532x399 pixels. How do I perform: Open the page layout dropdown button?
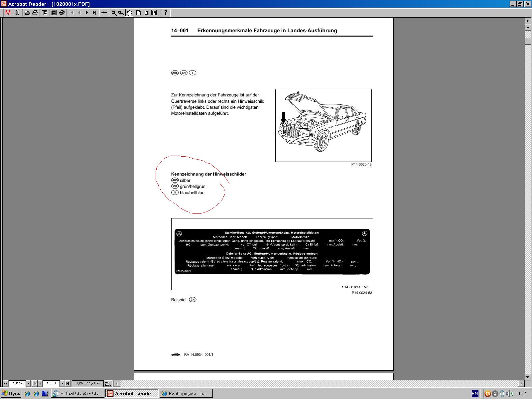(x=108, y=383)
